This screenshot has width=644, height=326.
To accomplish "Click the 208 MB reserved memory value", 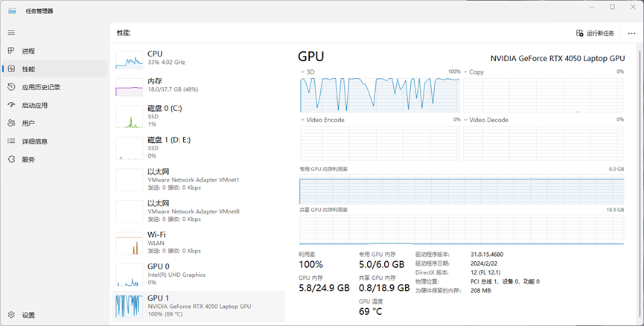I will click(x=480, y=291).
